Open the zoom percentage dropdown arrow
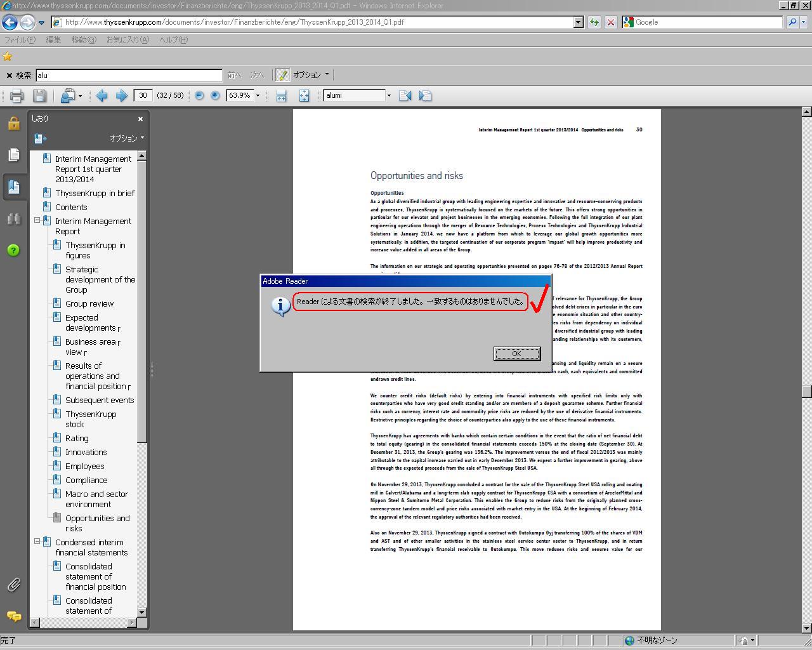Image resolution: width=812 pixels, height=650 pixels. [x=258, y=96]
